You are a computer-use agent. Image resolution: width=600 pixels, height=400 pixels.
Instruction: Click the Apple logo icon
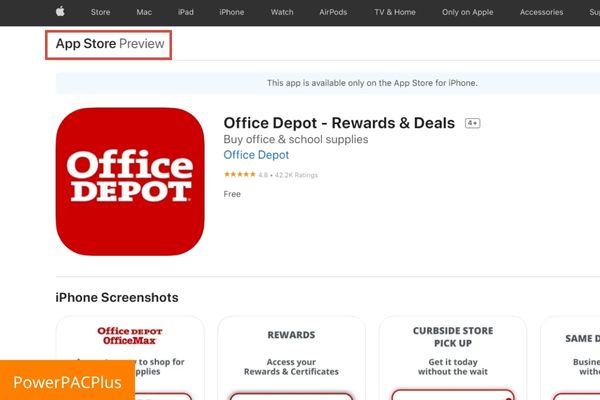[60, 11]
